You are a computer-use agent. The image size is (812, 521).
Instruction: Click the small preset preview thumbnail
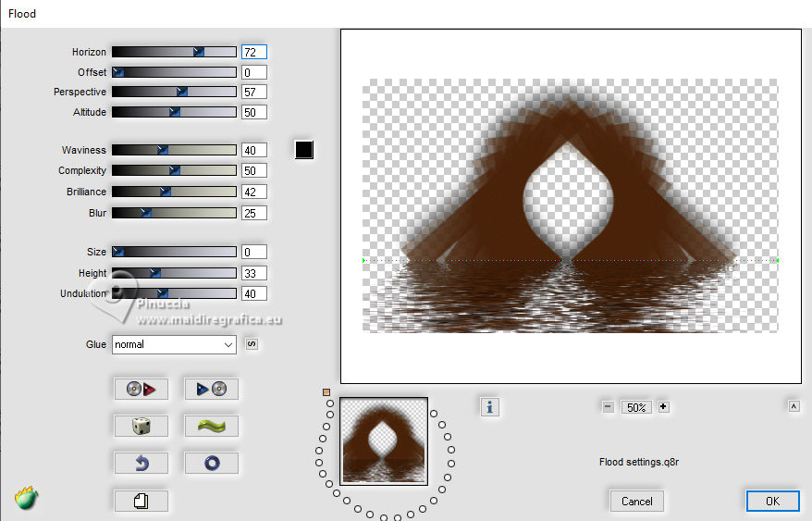point(384,441)
